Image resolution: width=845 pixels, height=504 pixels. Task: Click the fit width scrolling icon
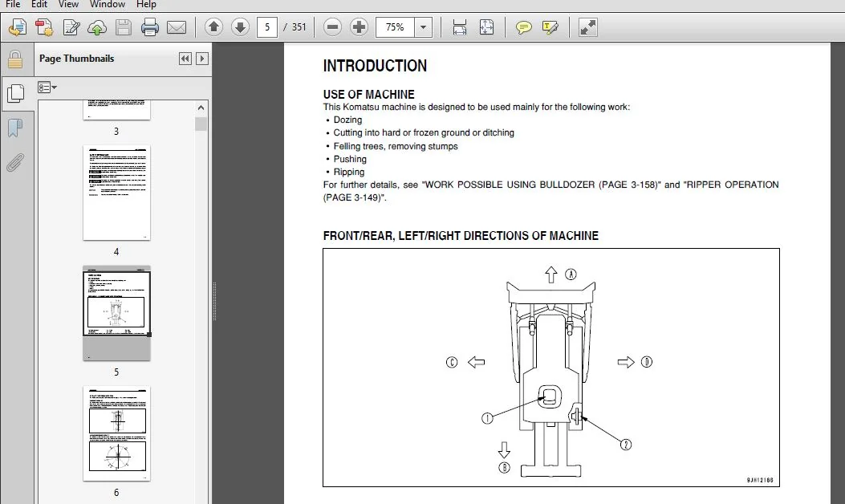click(x=460, y=27)
